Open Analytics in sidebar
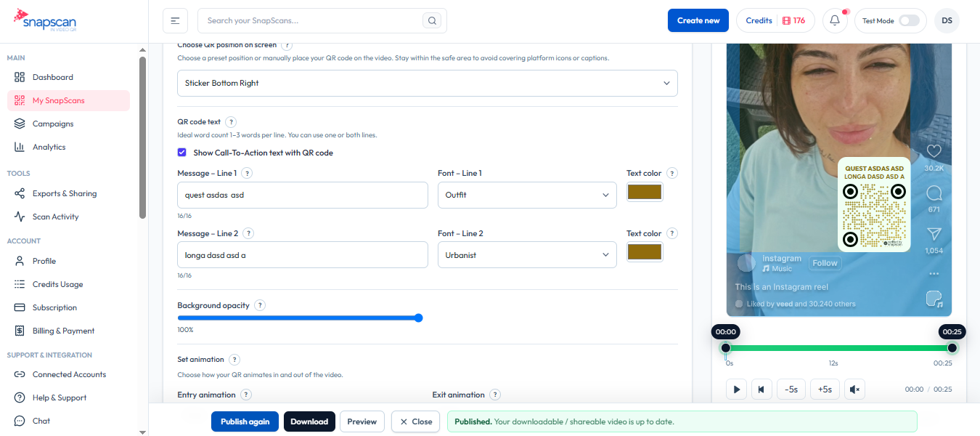The height and width of the screenshot is (436, 980). click(x=69, y=147)
